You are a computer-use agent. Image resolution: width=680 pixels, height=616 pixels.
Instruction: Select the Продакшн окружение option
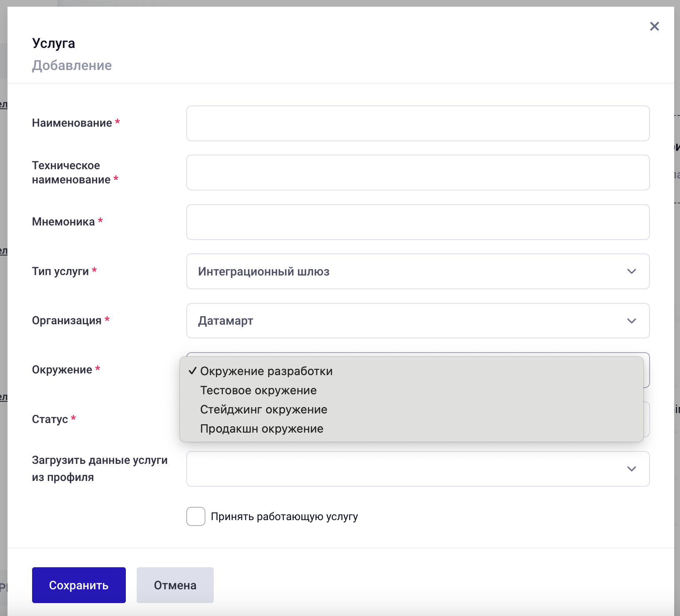click(x=262, y=429)
